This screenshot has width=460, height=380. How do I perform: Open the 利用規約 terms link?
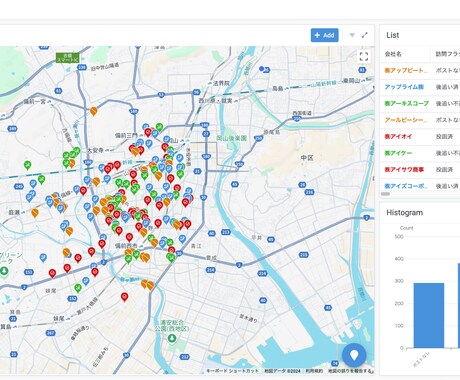point(314,371)
